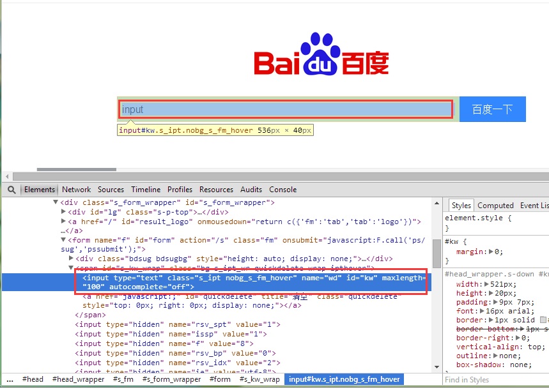Viewport: 549px width, 392px height.
Task: Click the #s_kw_wrap breadcrumb
Action: click(259, 379)
